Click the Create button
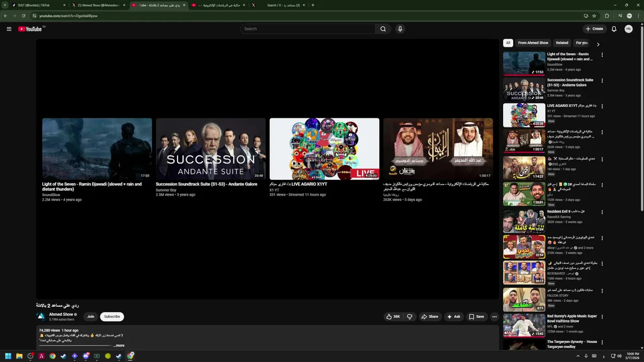The height and width of the screenshot is (362, 644). click(x=594, y=29)
